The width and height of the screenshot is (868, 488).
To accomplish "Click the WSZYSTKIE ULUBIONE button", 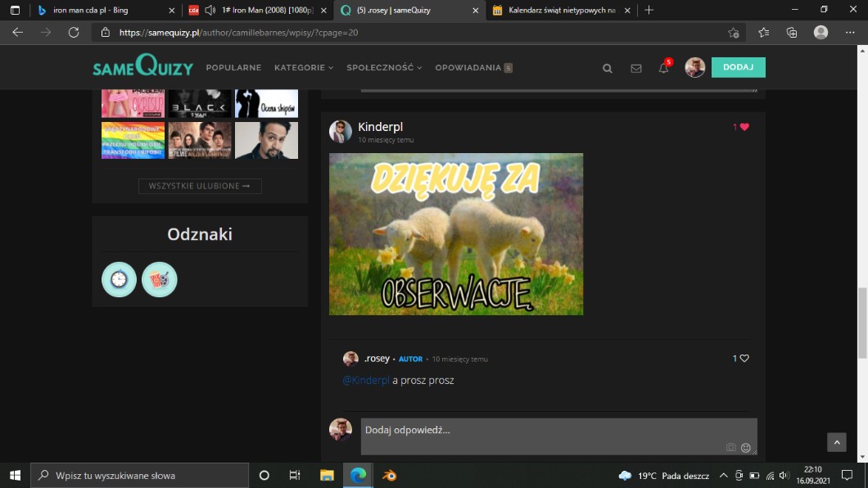I will coord(200,186).
